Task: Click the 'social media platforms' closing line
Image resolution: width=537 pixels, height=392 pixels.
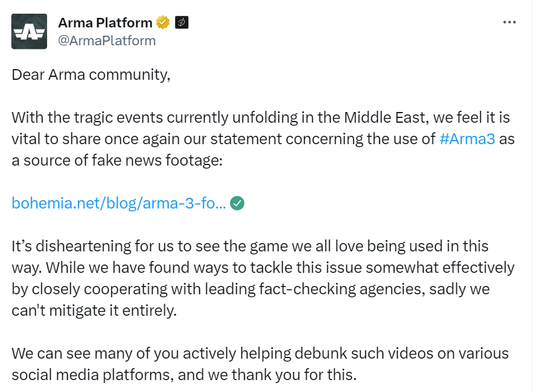Action: [184, 375]
